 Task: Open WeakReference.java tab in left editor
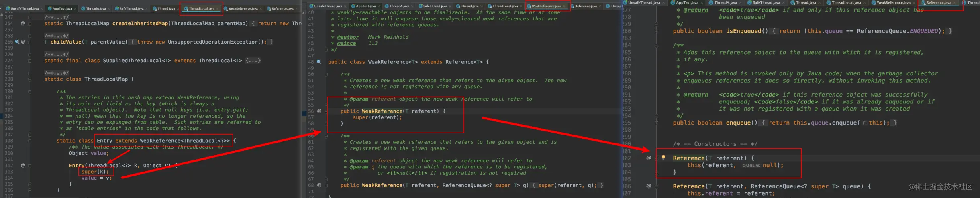243,8
